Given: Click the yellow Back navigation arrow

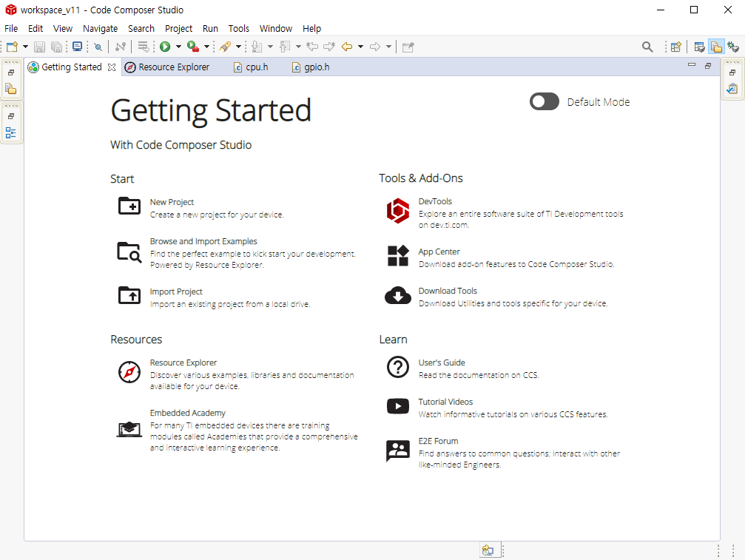Looking at the screenshot, I should [347, 47].
